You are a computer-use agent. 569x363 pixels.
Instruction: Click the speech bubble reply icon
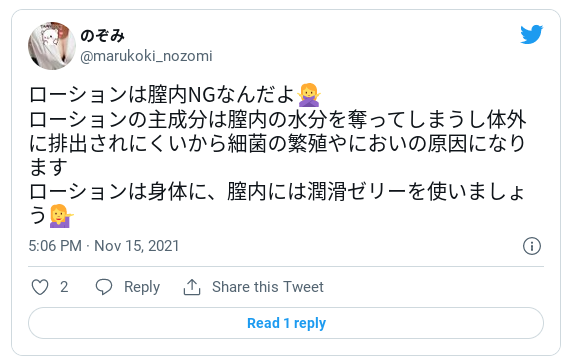point(104,287)
